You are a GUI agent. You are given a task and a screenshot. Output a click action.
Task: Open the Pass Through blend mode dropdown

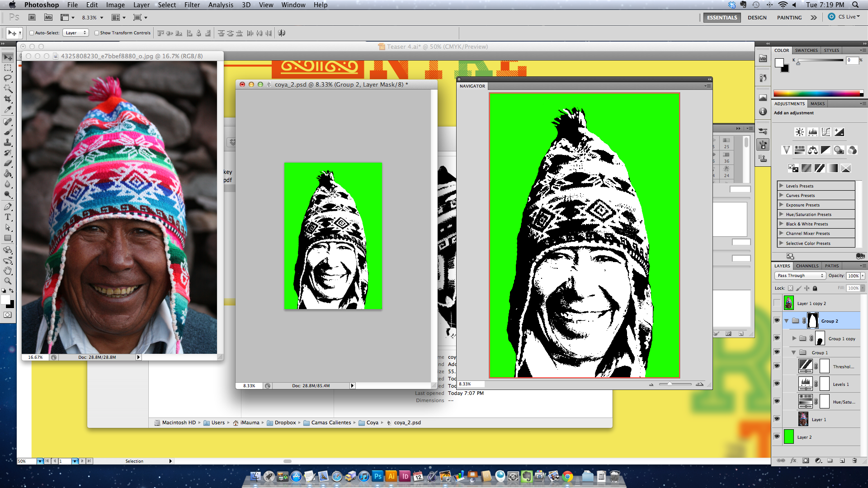[x=801, y=276]
